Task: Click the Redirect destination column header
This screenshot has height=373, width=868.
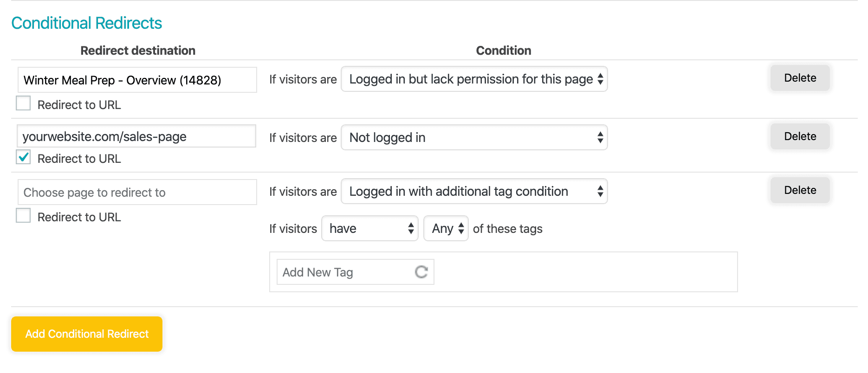Action: [138, 51]
